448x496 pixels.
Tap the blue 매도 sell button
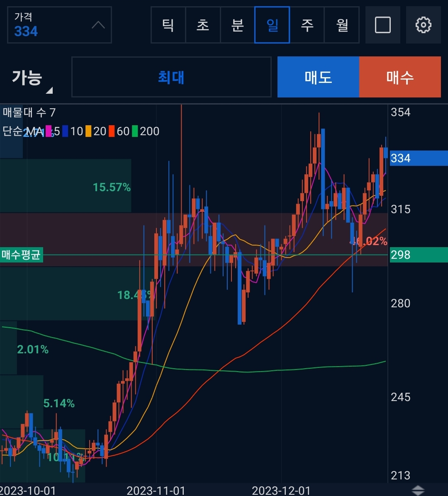tap(318, 77)
